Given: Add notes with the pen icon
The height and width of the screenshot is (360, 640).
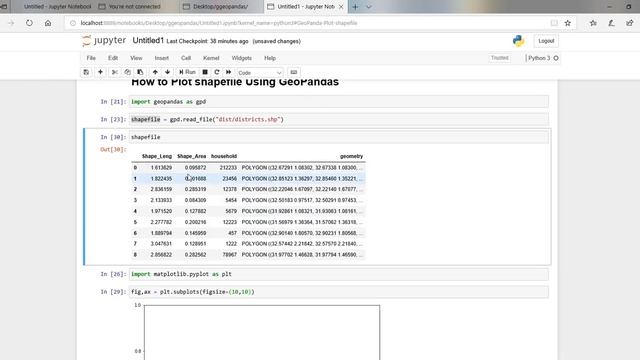Looking at the screenshot, I should [x=611, y=23].
